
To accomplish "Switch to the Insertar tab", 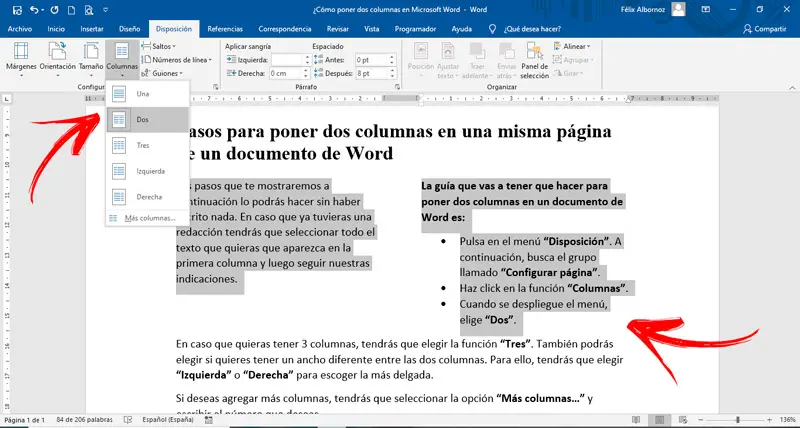I will tap(92, 29).
